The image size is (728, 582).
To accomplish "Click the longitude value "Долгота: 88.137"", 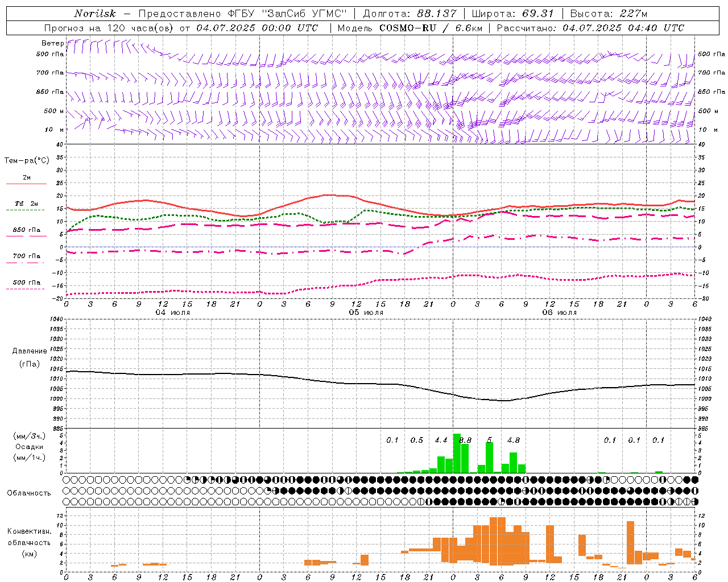I will (409, 14).
